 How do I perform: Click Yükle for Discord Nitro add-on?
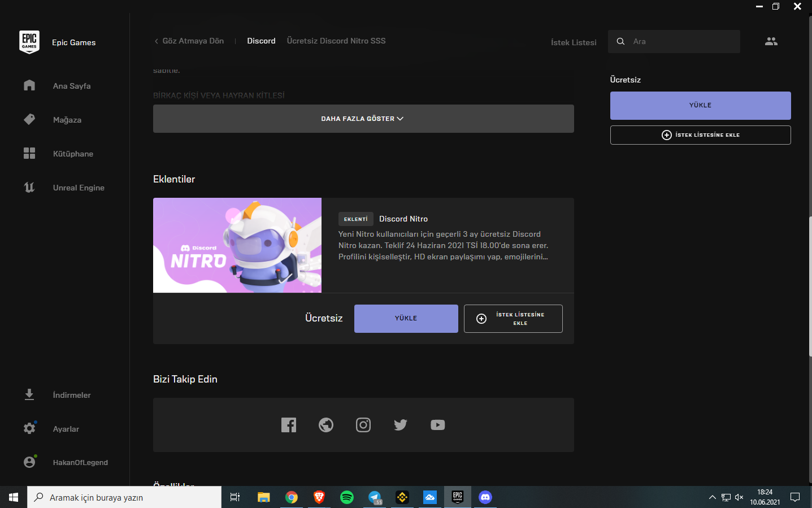(406, 319)
